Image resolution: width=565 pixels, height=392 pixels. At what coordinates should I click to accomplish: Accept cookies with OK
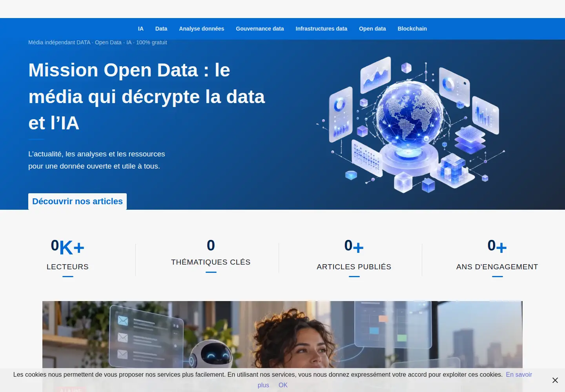[283, 385]
